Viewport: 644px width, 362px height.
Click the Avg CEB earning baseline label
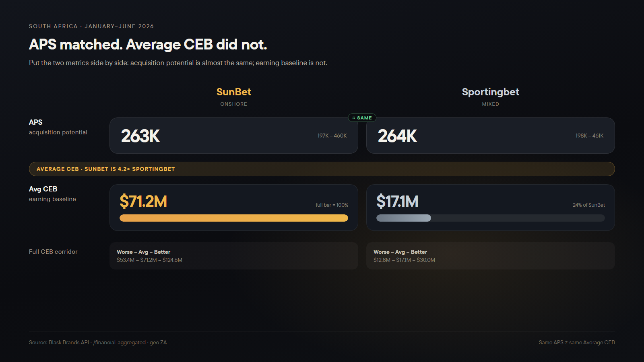click(52, 194)
